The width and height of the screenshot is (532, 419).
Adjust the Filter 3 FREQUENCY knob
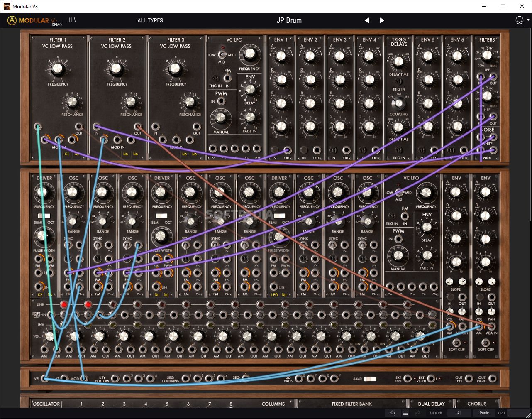coord(175,69)
